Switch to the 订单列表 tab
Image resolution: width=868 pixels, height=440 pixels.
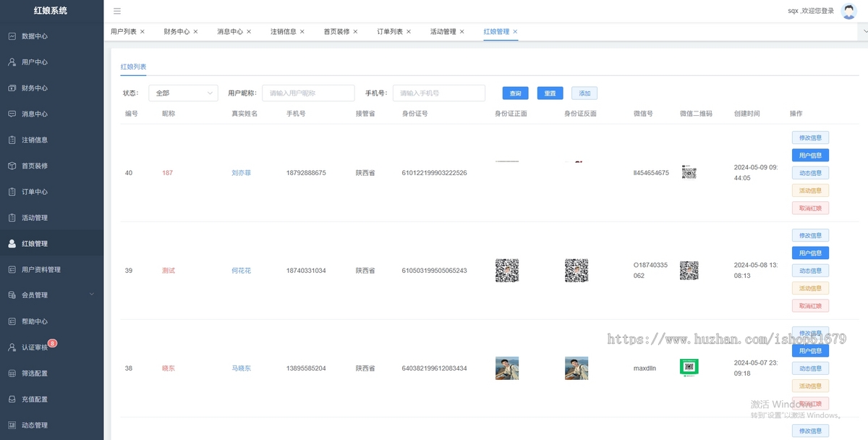390,32
